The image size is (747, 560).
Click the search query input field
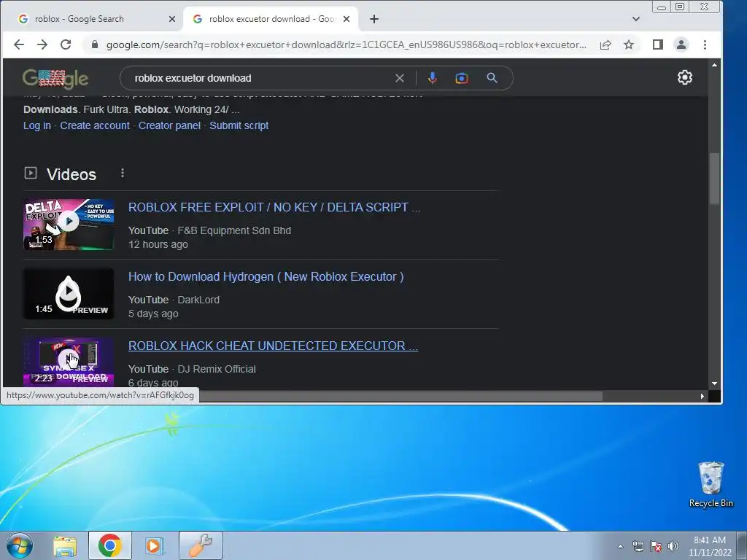point(260,78)
